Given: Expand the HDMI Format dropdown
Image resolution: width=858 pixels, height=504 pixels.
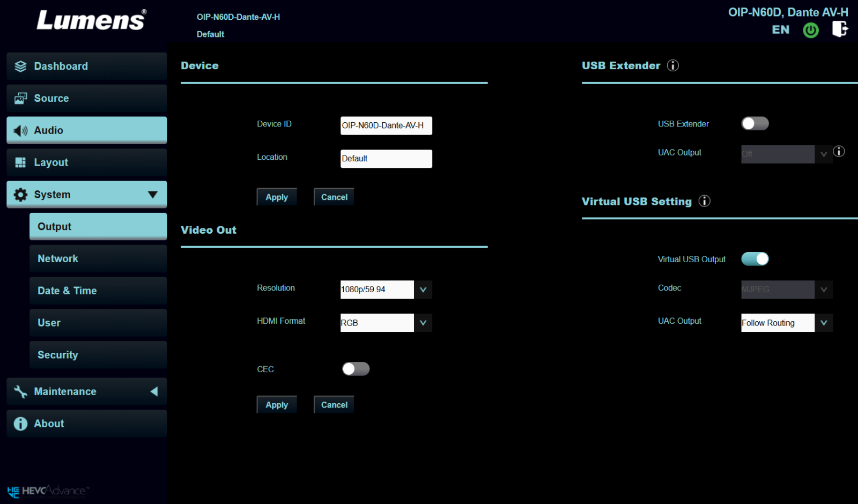Looking at the screenshot, I should [x=423, y=323].
